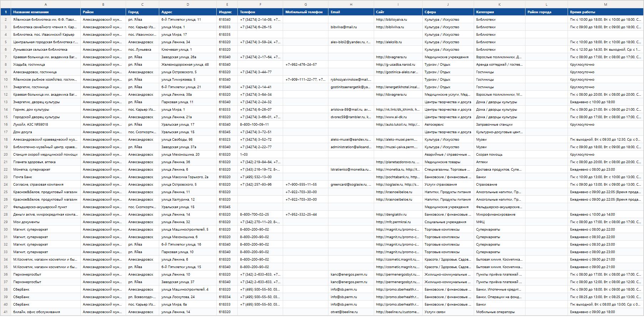644x322 pixels.
Task: Click the 'Район города' header cell
Action: coord(547,12)
